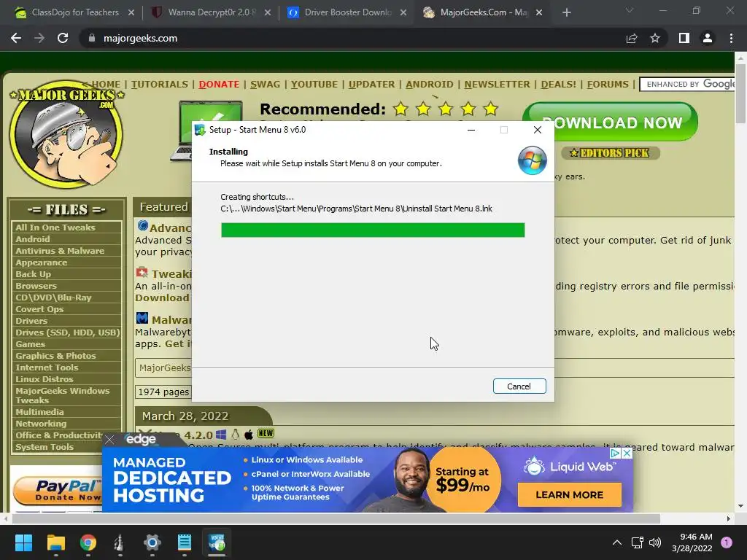747x560 pixels.
Task: Open the CD\DVD\Blu-Ray category
Action: [53, 297]
